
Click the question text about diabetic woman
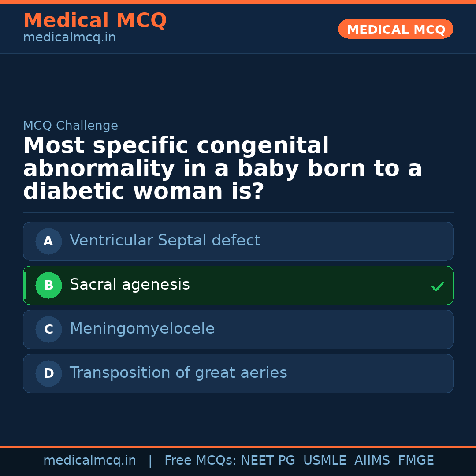click(223, 169)
